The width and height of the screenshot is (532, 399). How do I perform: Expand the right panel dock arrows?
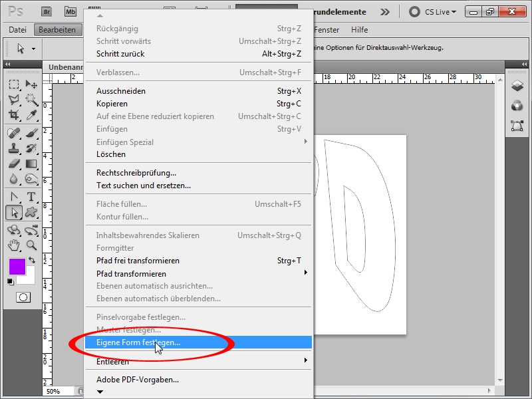[x=524, y=64]
